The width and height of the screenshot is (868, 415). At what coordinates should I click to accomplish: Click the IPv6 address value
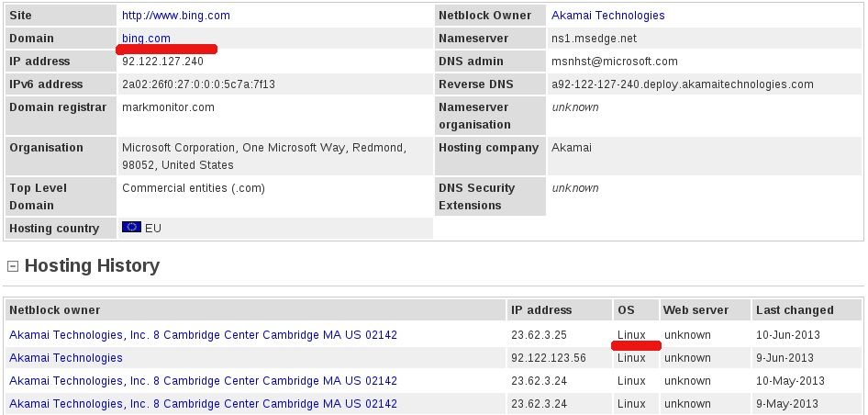(198, 84)
